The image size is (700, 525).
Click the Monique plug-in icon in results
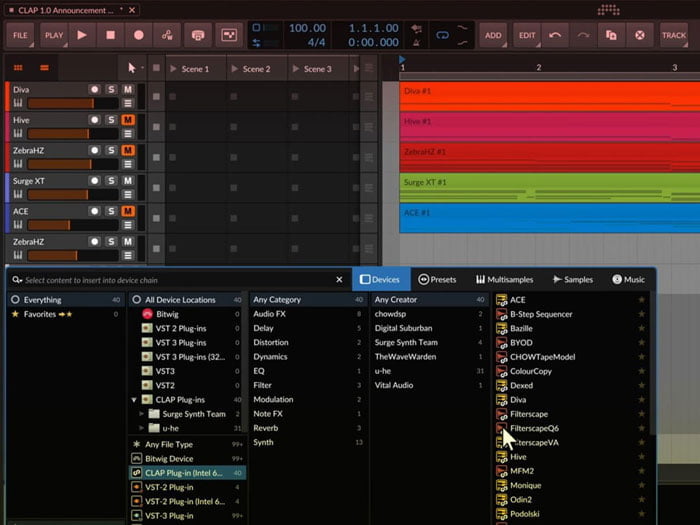tap(501, 485)
